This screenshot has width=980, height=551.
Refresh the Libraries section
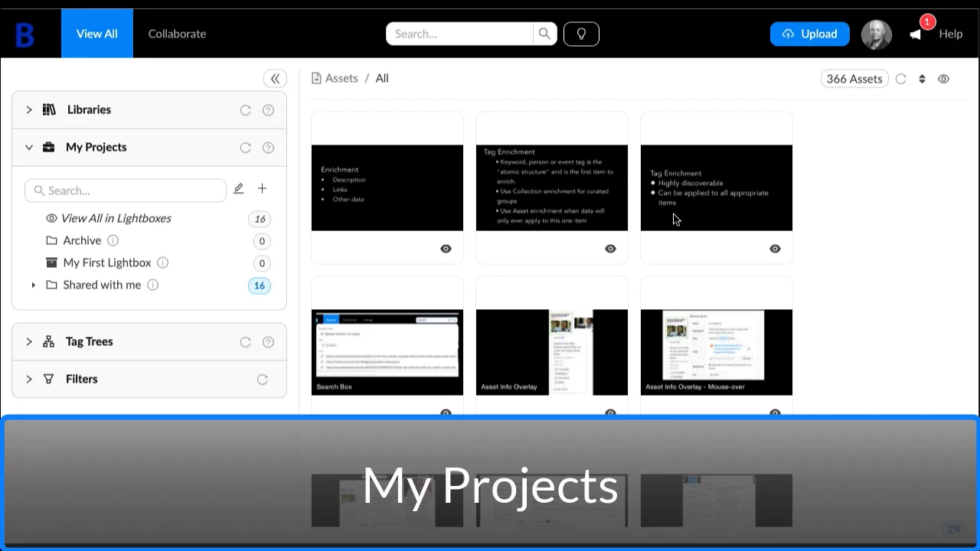tap(246, 110)
